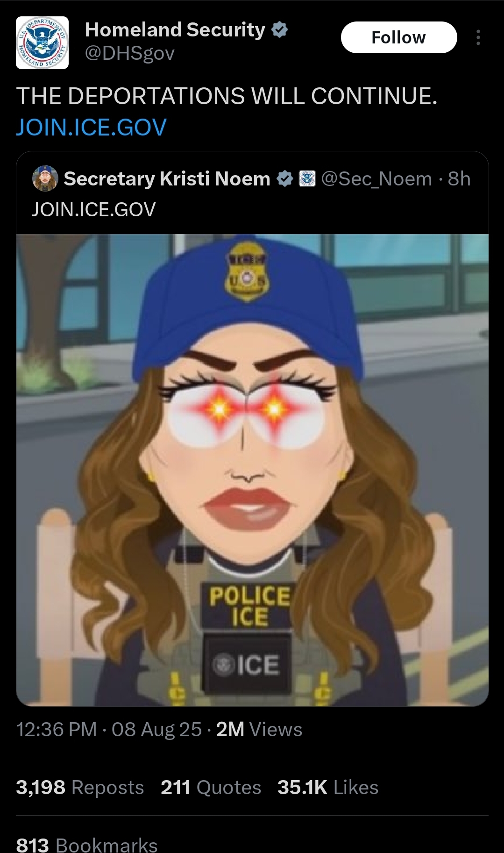Click the verified badge beside Secretary Kristi Noem
Viewport: 504px width, 853px height.
pyautogui.click(x=285, y=178)
